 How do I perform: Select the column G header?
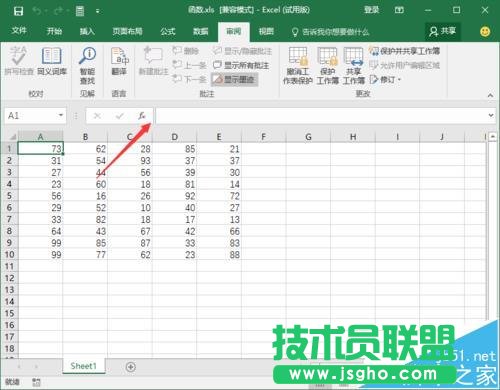coord(308,137)
